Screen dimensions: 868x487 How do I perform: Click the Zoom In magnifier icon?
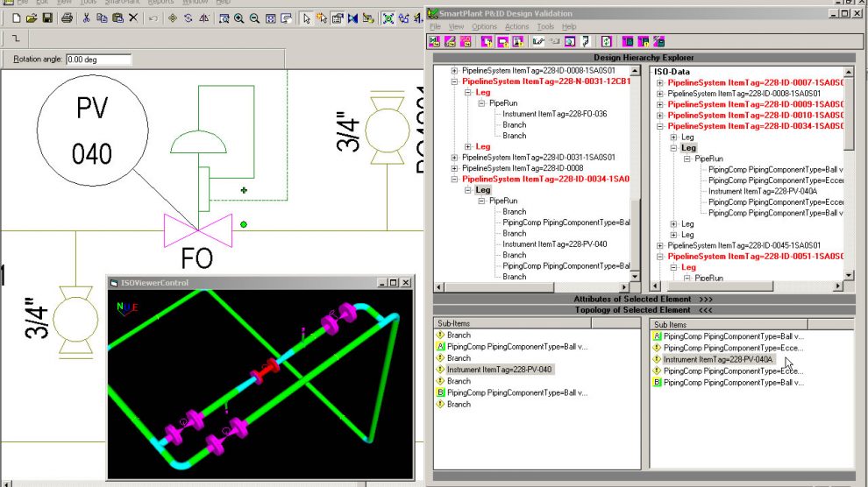[x=239, y=18]
